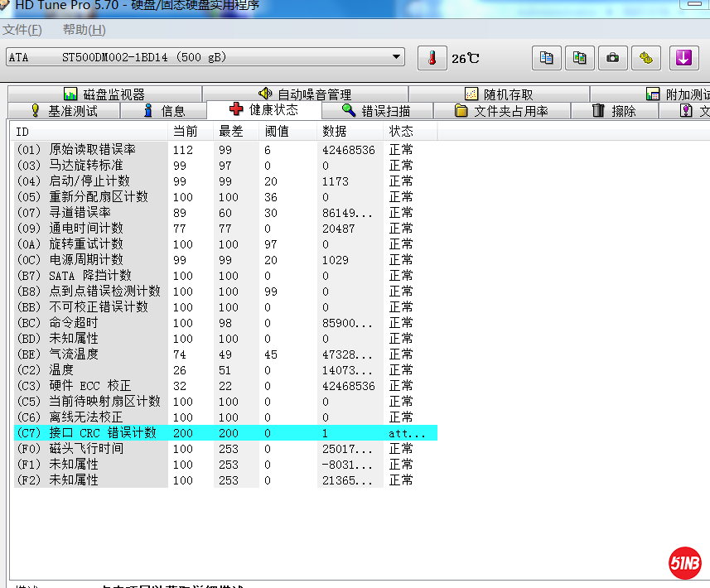The image size is (710, 588).
Task: Select the 随机存取 tab
Action: pos(499,94)
